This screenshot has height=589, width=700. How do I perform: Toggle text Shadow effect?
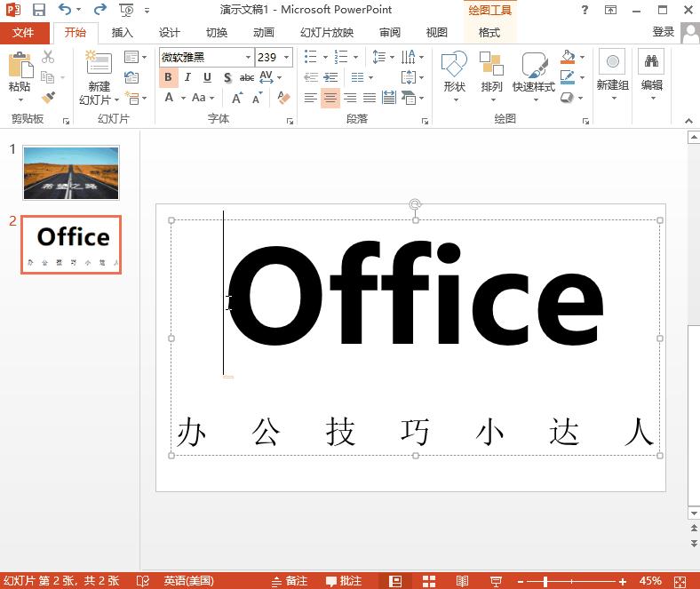click(x=227, y=77)
